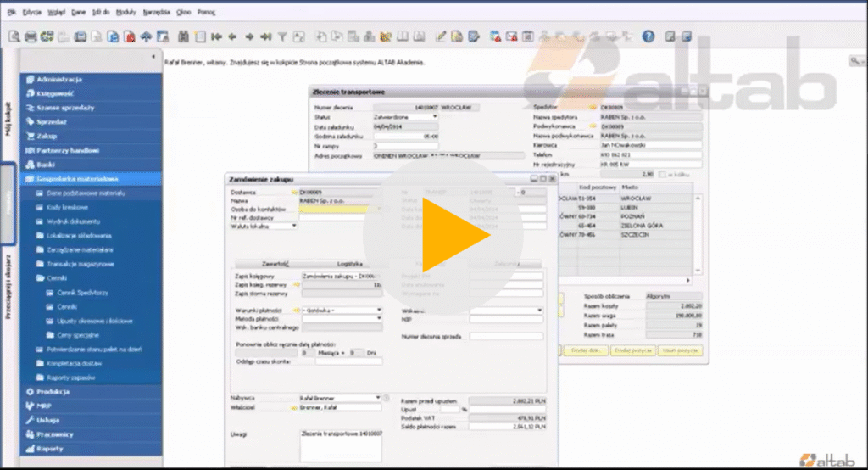Open the Plik menu

point(12,12)
